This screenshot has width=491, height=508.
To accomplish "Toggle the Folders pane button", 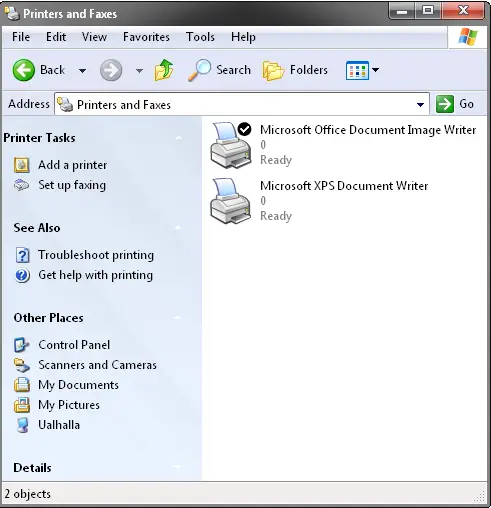I will pos(295,70).
